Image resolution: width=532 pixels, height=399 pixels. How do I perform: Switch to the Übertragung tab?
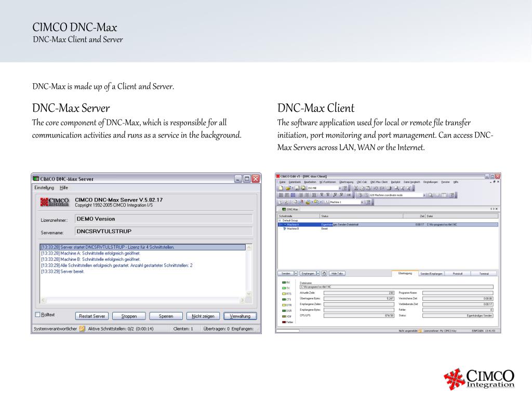click(405, 273)
